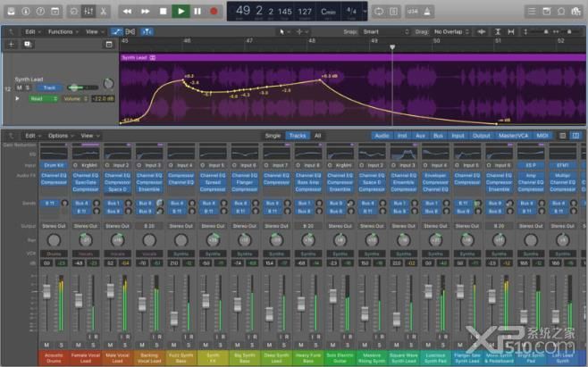Click the Waveform Zoom icon
The image size is (588, 367).
pyautogui.click(x=482, y=32)
